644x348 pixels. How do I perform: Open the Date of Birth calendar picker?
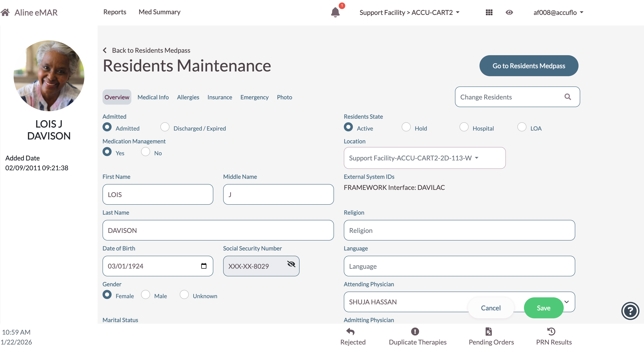point(203,266)
